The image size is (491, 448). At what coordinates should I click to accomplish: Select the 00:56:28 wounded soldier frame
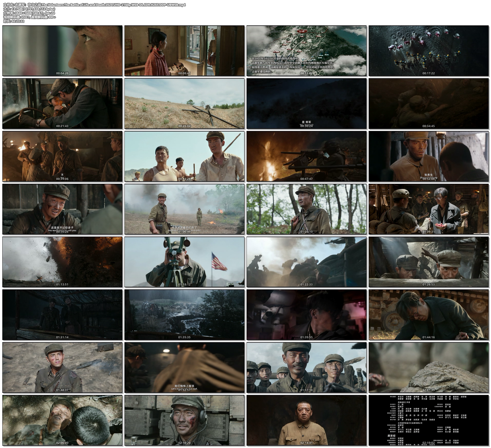tap(62, 209)
